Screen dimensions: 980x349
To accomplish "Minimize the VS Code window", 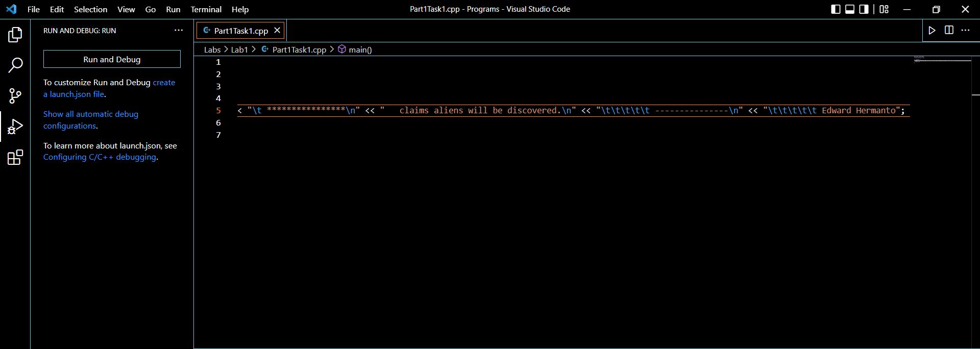I will tap(907, 9).
